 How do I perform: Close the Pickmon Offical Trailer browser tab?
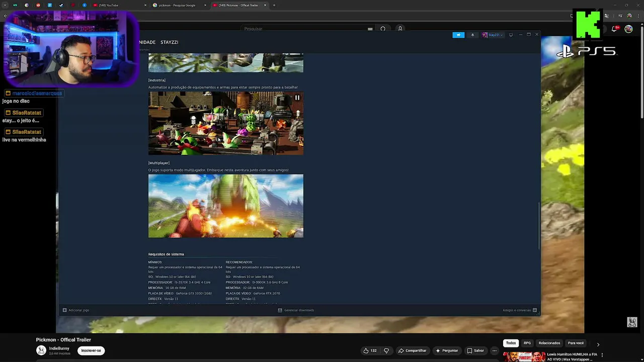tap(266, 5)
